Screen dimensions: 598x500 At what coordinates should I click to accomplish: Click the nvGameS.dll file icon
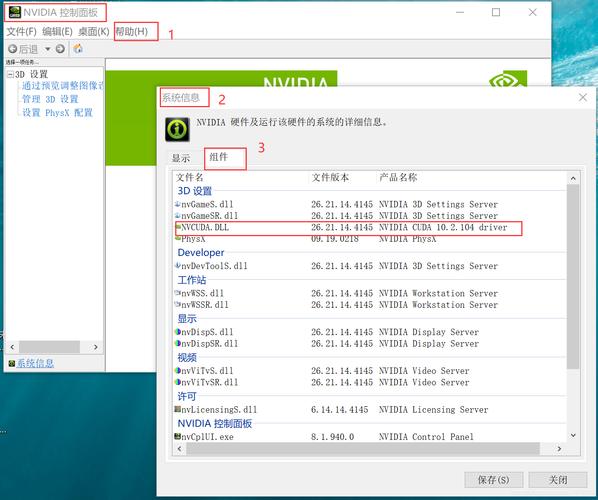(177, 204)
